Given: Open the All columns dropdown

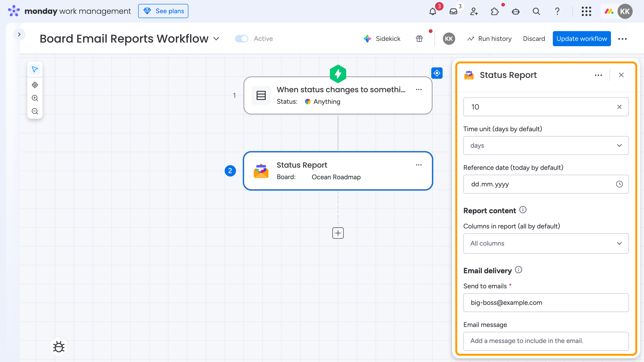Looking at the screenshot, I should pyautogui.click(x=546, y=243).
